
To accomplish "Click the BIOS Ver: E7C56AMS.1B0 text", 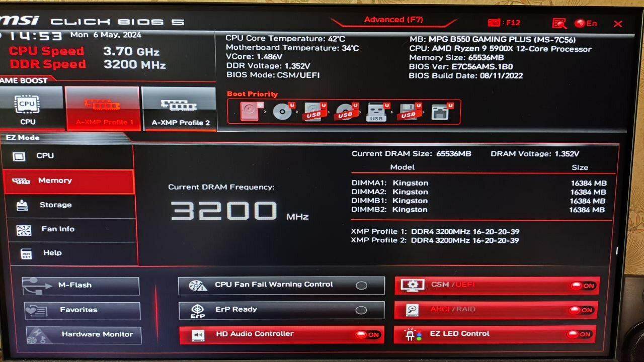I will click(461, 67).
